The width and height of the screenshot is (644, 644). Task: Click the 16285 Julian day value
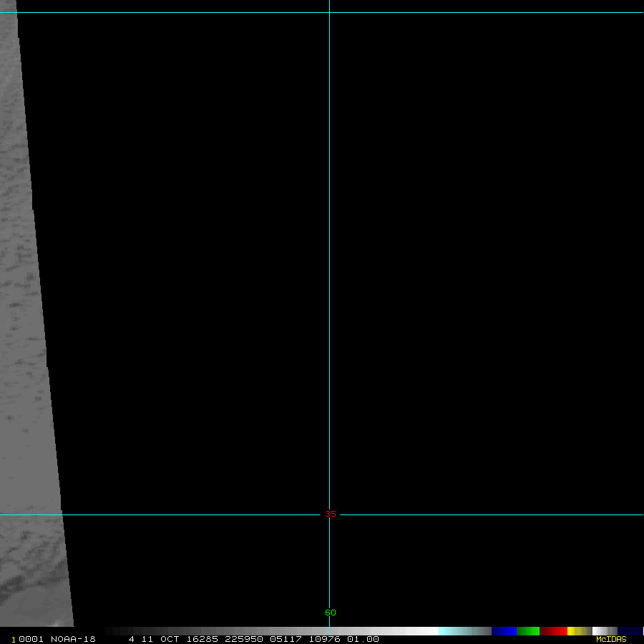click(x=201, y=639)
